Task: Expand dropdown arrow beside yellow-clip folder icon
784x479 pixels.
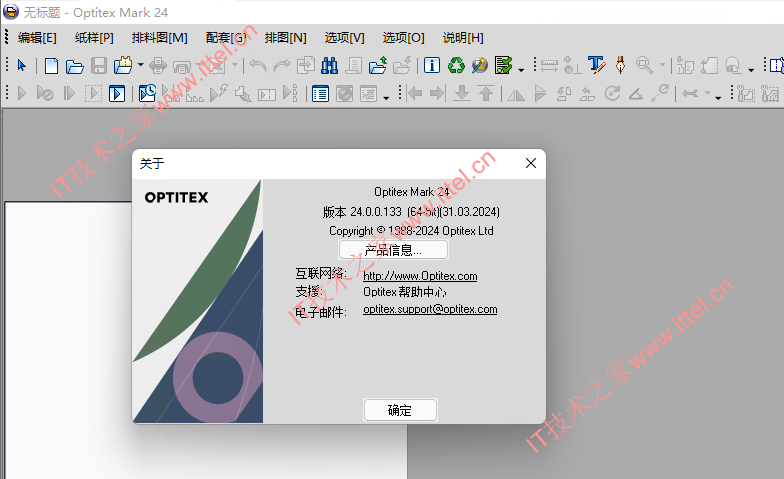Action: pyautogui.click(x=140, y=65)
